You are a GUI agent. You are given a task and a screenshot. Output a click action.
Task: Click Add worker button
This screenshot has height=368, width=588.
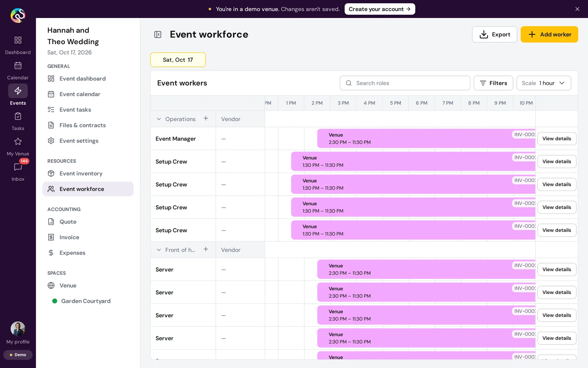pyautogui.click(x=549, y=34)
